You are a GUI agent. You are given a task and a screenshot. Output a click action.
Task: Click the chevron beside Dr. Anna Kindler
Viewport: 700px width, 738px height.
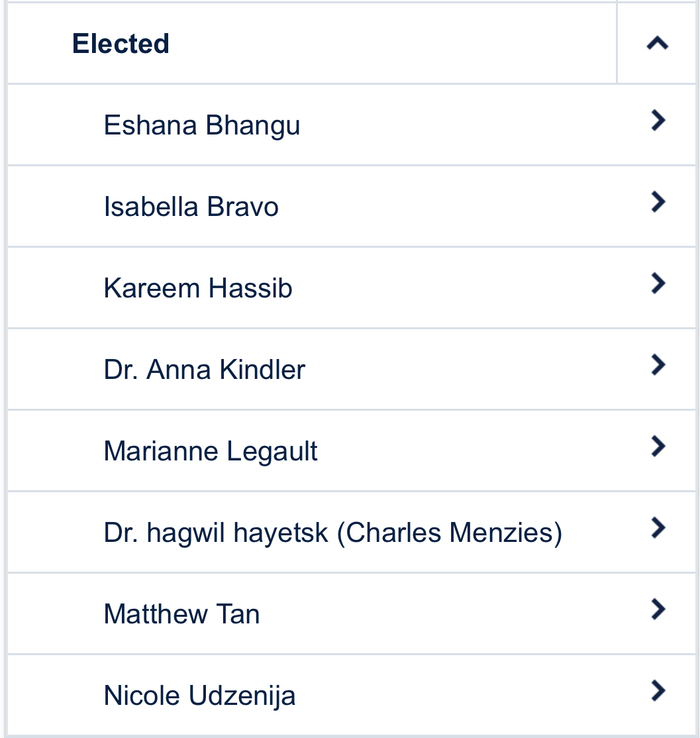coord(658,365)
